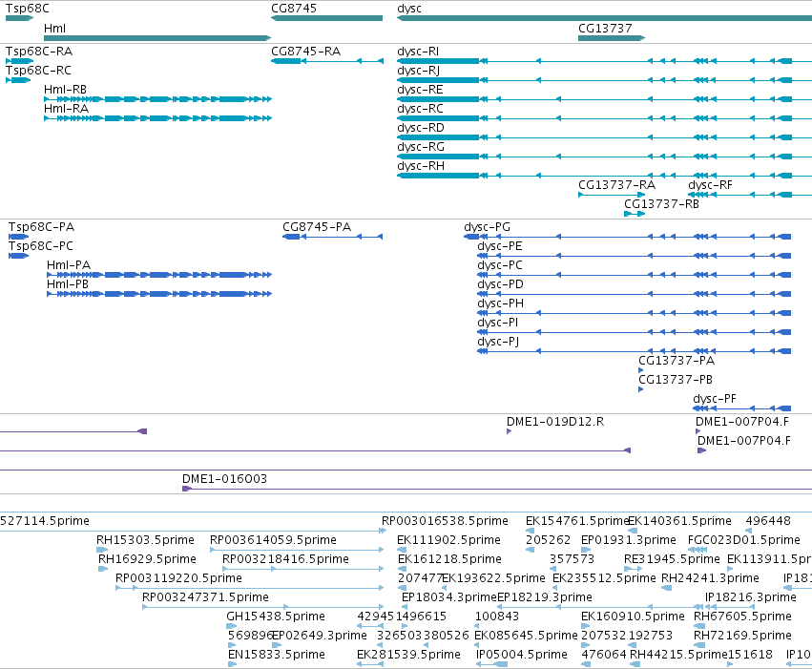Open the Hml-RA transcript
812x669 pixels.
click(x=158, y=118)
